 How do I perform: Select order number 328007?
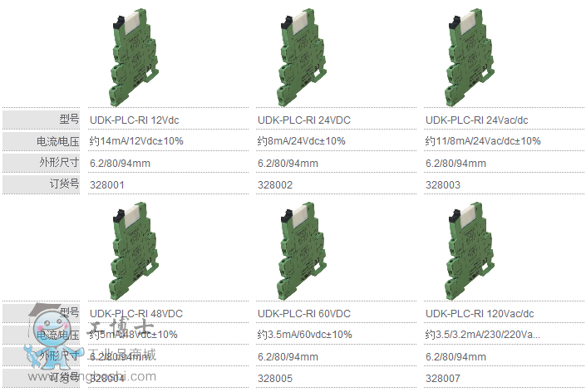[443, 378]
